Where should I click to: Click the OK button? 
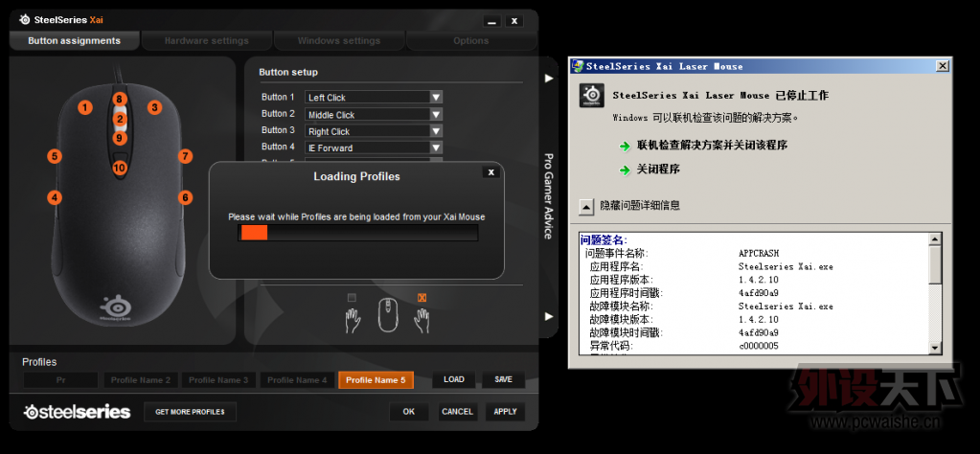[x=409, y=412]
